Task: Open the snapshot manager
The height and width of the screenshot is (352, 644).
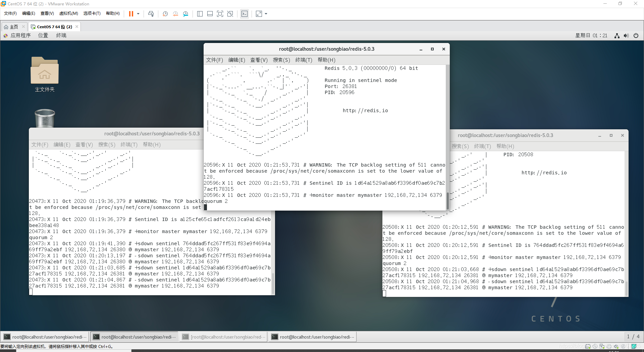Action: [x=185, y=14]
